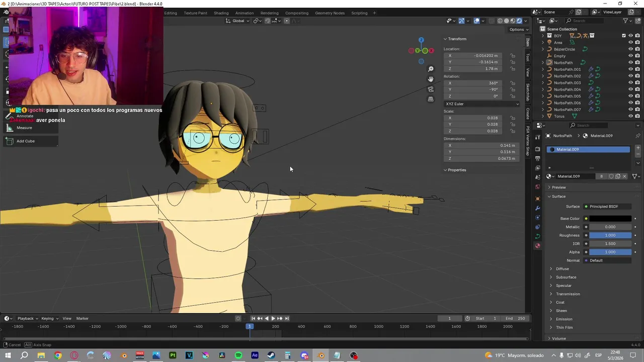
Task: Hide BézierCircle in viewport
Action: click(x=630, y=49)
